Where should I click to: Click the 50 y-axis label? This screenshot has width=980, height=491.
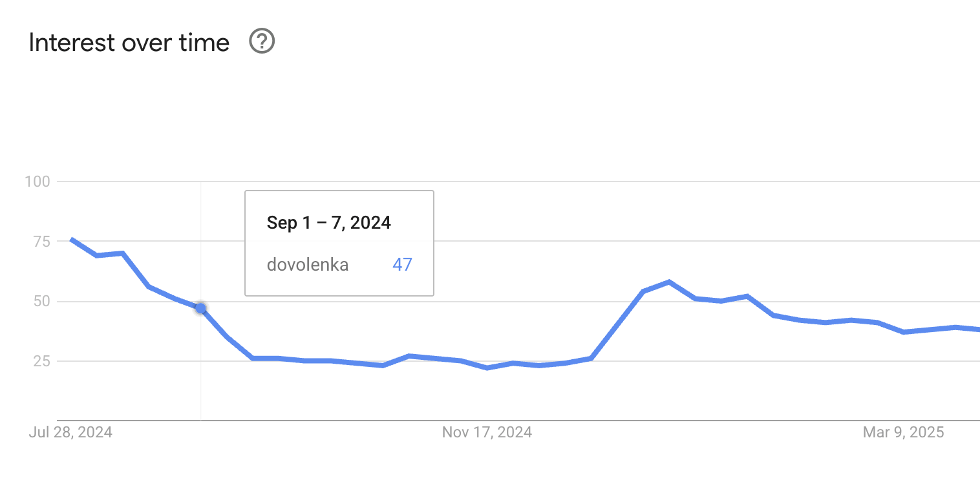click(42, 301)
